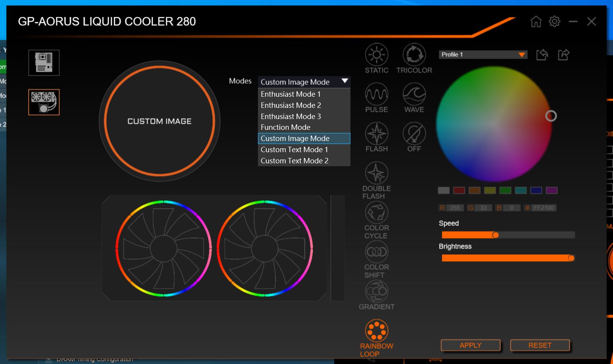613x364 pixels.
Task: Choose Enthusiast Mode 3
Action: (x=304, y=116)
